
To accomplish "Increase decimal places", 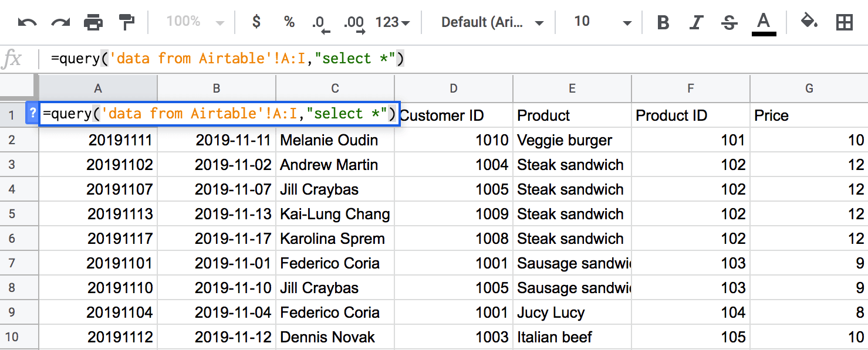I will point(354,23).
